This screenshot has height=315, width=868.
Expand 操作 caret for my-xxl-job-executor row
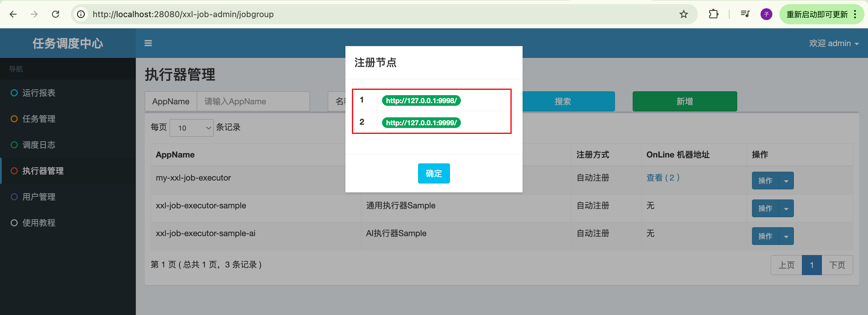point(786,181)
